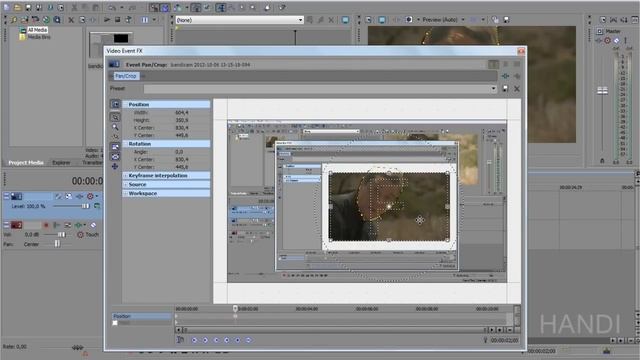Select the Zoom magnifier tool in Pan/Crop sidebar
This screenshot has width=640, height=360.
[115, 127]
